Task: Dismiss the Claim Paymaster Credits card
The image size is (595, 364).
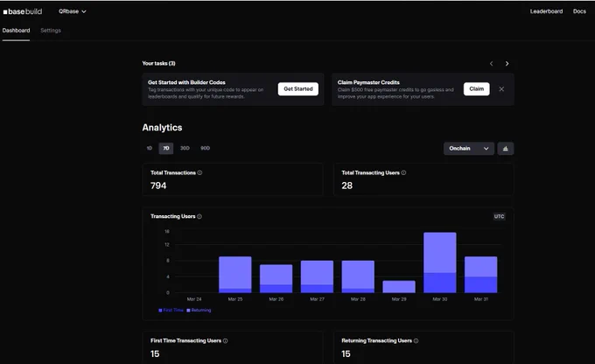Action: (x=501, y=89)
